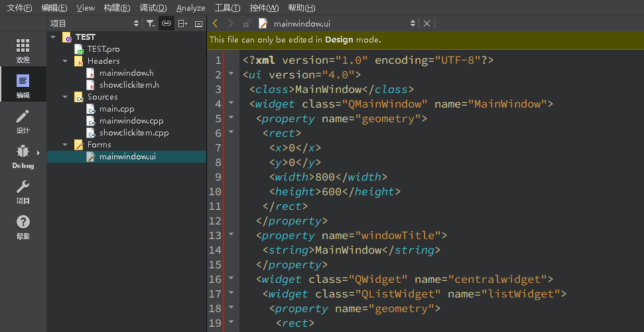
Task: Click "QMainWindow" class text on line 4
Action: click(385, 104)
